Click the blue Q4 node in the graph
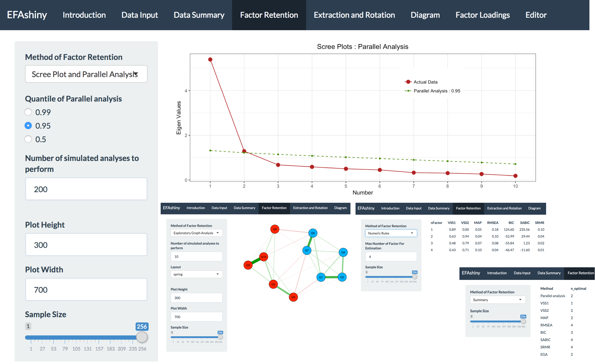The width and height of the screenshot is (595, 364). pyautogui.click(x=343, y=252)
